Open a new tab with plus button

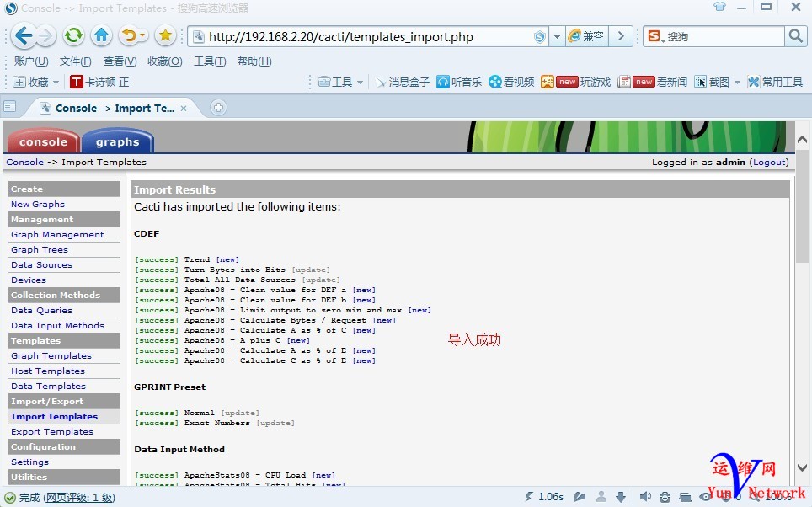(218, 107)
